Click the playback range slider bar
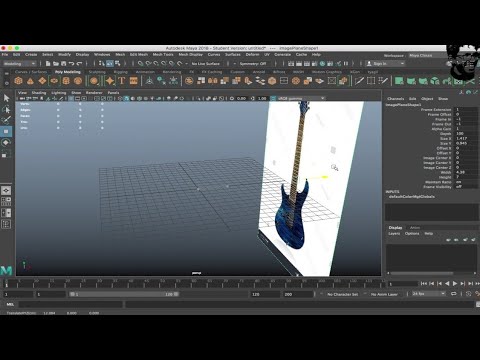This screenshot has width=480, height=360. click(x=124, y=294)
